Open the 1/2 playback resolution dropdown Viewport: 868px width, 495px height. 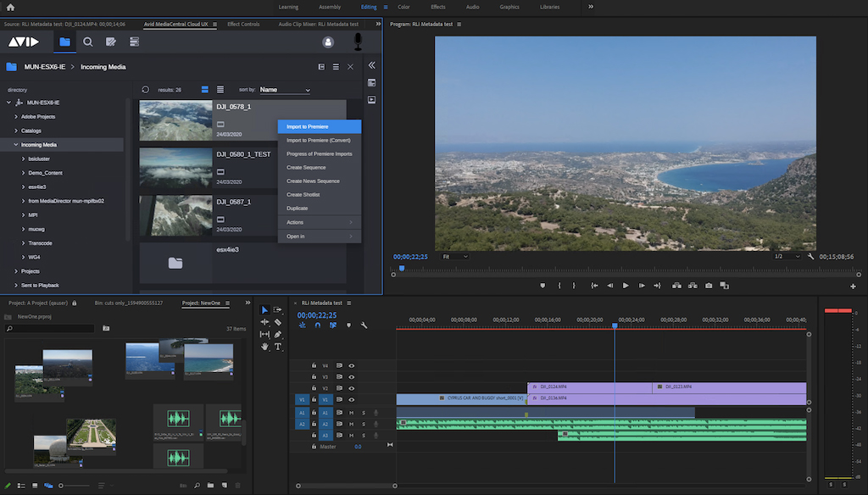click(787, 257)
